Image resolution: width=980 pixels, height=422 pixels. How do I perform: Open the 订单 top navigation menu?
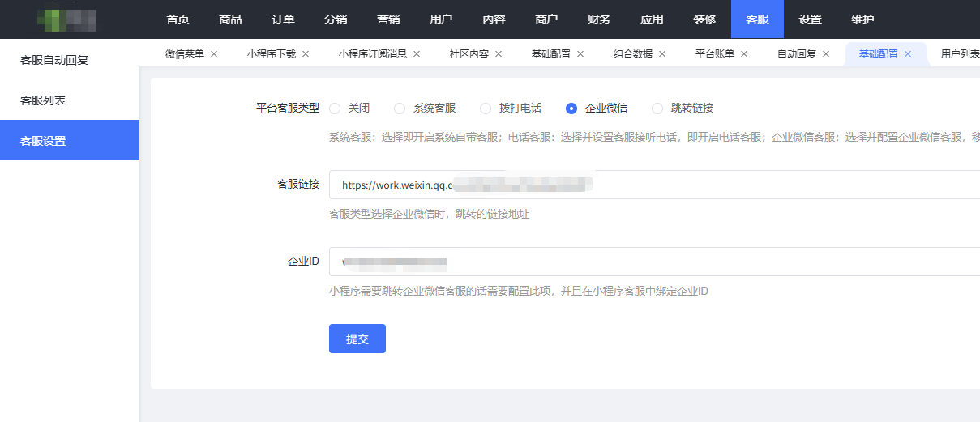pos(283,19)
